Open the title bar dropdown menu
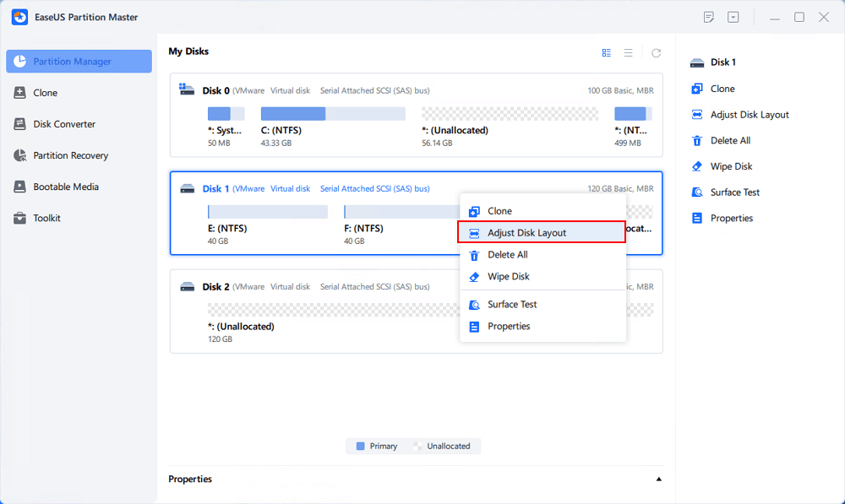Screen dimensions: 845x504 [x=733, y=17]
